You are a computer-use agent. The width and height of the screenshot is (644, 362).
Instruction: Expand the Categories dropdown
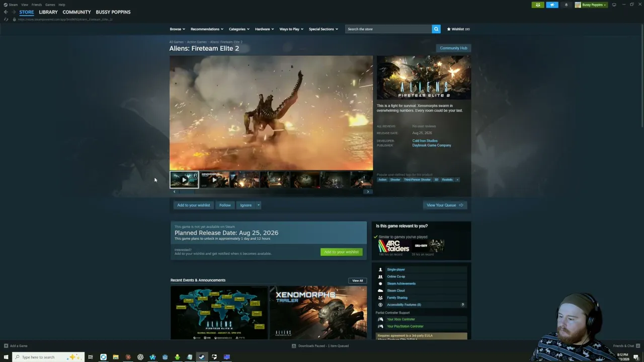(239, 29)
